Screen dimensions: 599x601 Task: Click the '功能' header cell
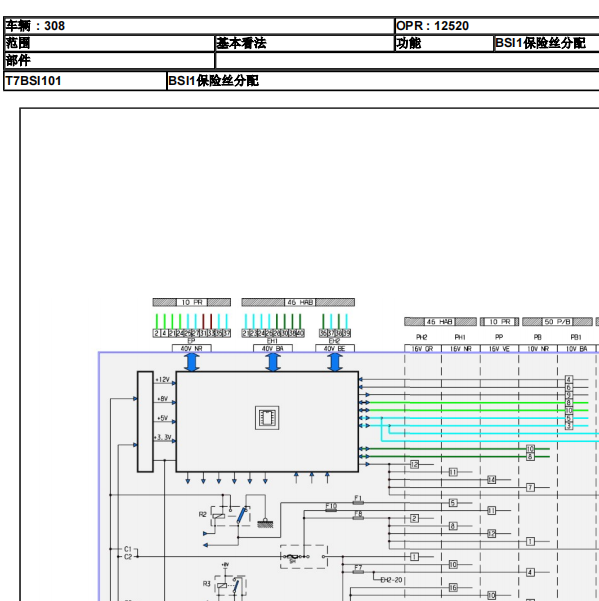444,43
